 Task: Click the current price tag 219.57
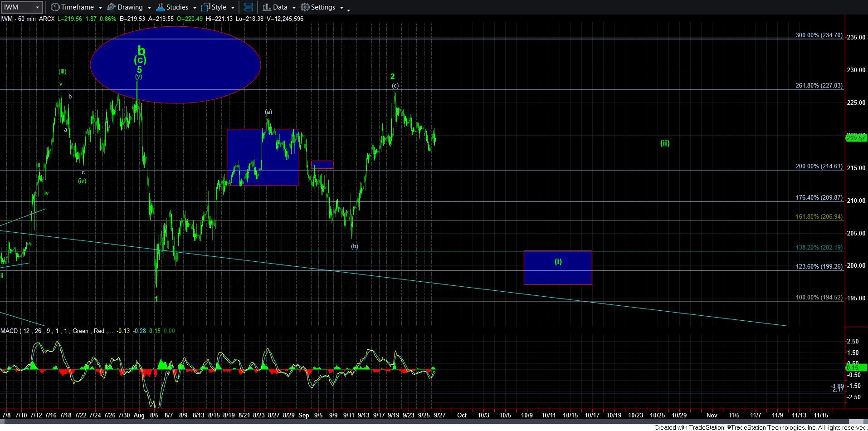pyautogui.click(x=857, y=138)
